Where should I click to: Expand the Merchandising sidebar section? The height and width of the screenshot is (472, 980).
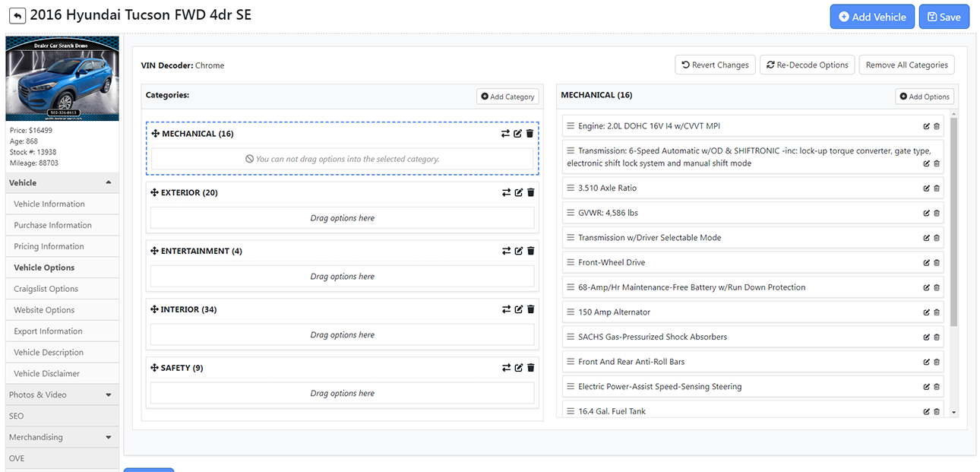click(x=109, y=438)
